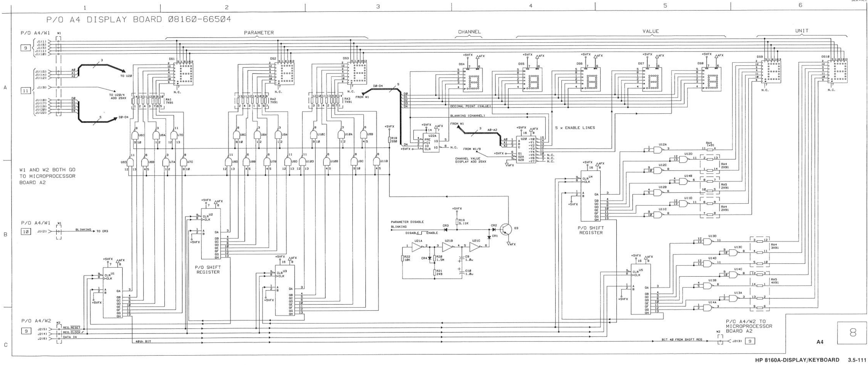868x365 pixels.
Task: Click the U14A gate symbol
Action: point(707,307)
